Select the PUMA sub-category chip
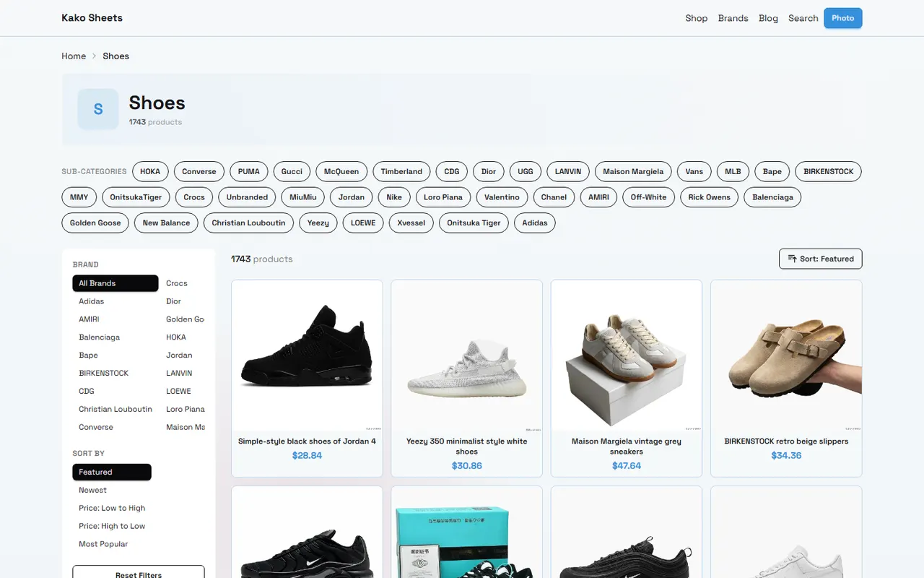The width and height of the screenshot is (924, 578). coord(249,171)
